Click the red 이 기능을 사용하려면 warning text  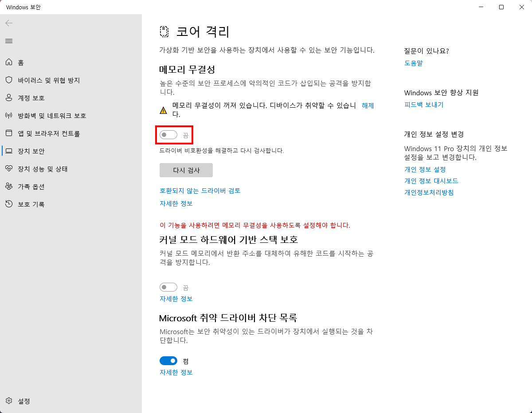[x=255, y=225]
